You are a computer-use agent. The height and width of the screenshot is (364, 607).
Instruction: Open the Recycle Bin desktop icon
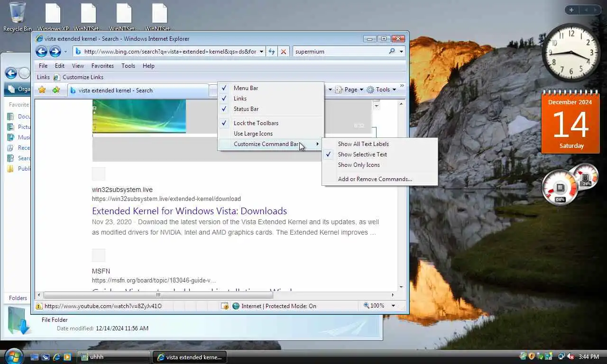click(18, 17)
